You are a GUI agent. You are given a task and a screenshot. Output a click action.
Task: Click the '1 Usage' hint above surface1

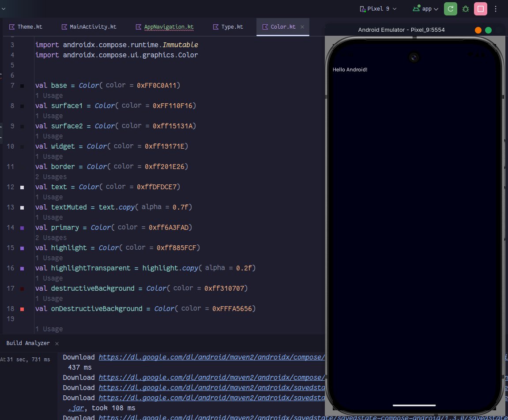pos(49,96)
